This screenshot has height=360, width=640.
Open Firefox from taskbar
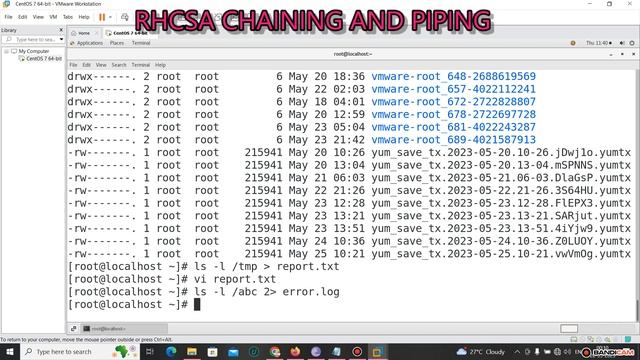(295, 351)
